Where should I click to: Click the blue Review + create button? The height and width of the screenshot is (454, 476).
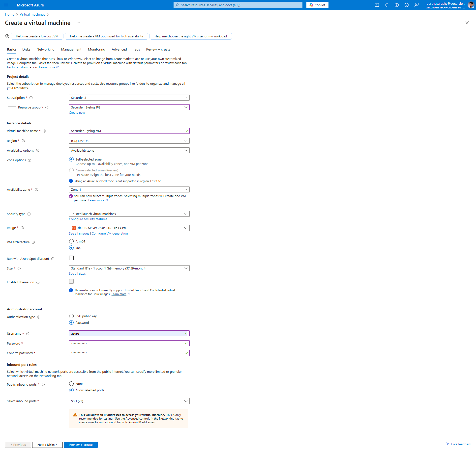tap(81, 445)
